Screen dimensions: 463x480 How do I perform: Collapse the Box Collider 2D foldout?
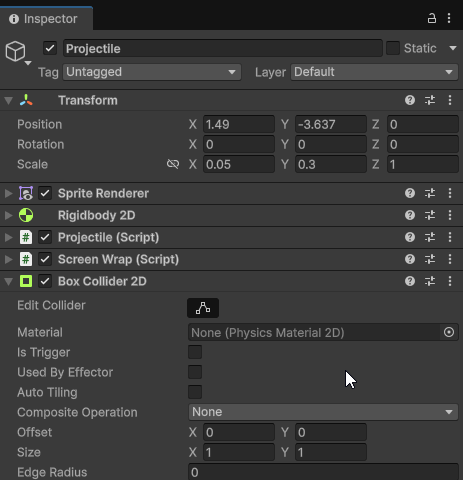pos(8,281)
